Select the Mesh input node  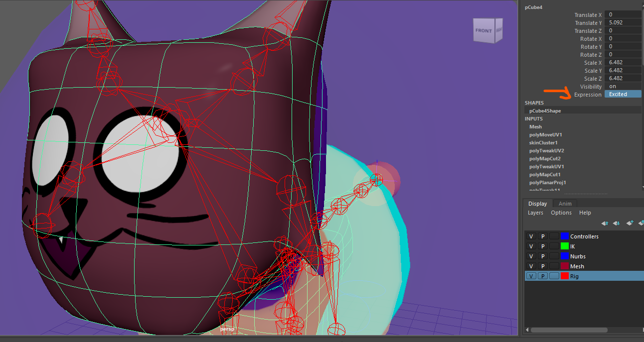click(535, 126)
